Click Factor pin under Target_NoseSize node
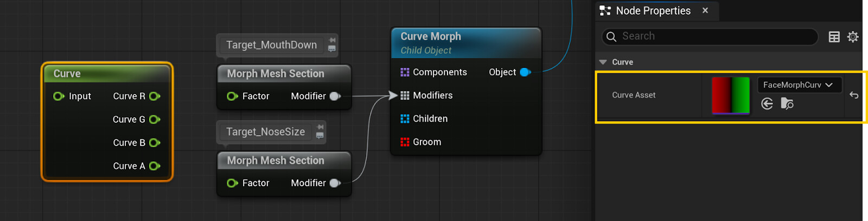 pos(232,183)
